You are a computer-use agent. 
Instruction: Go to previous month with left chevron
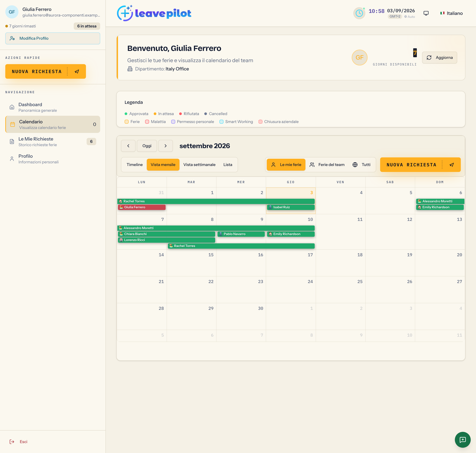[x=128, y=146]
